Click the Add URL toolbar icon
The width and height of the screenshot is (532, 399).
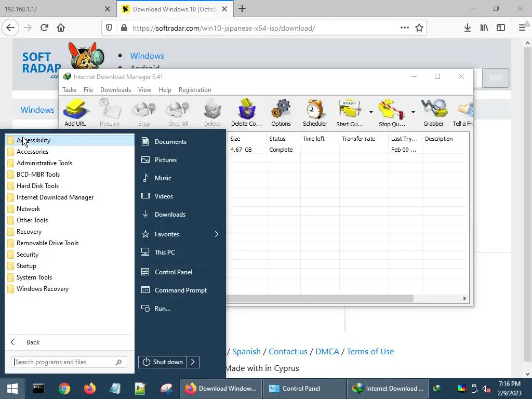(x=75, y=113)
